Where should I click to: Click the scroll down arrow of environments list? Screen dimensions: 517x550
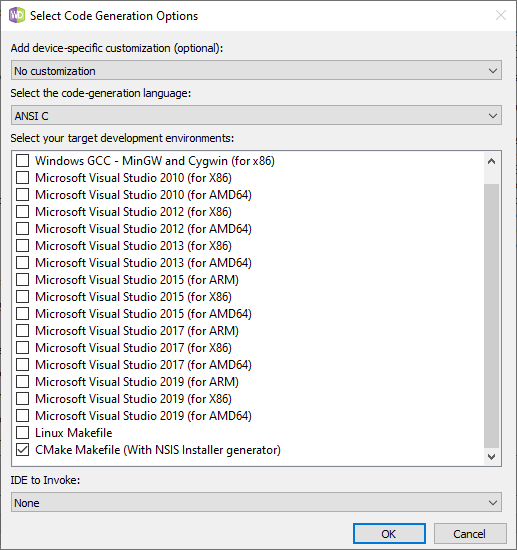tap(491, 456)
